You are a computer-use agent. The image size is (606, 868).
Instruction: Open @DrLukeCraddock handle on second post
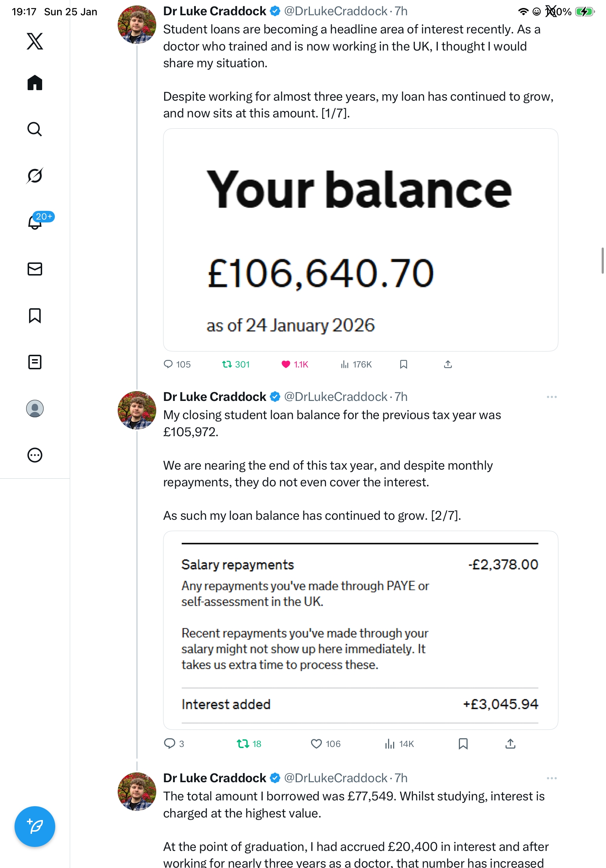[x=335, y=397]
